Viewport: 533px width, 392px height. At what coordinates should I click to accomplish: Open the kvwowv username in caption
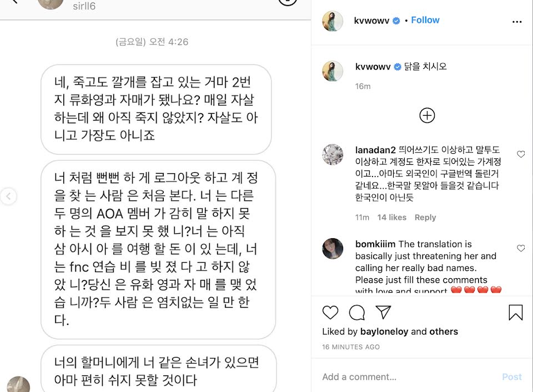[x=373, y=67]
